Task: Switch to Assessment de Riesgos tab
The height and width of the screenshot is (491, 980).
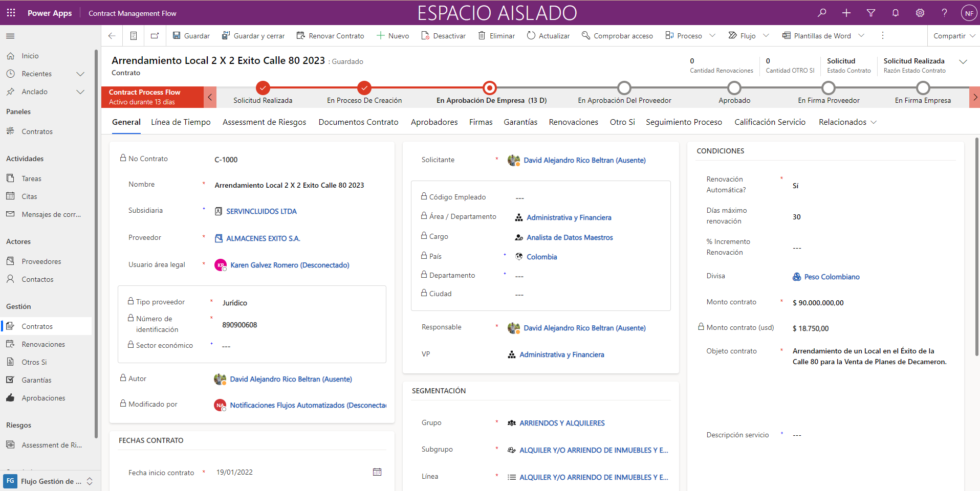Action: tap(264, 122)
